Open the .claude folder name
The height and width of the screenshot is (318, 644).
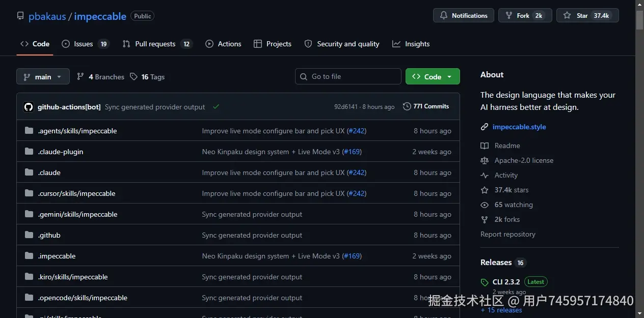click(49, 172)
